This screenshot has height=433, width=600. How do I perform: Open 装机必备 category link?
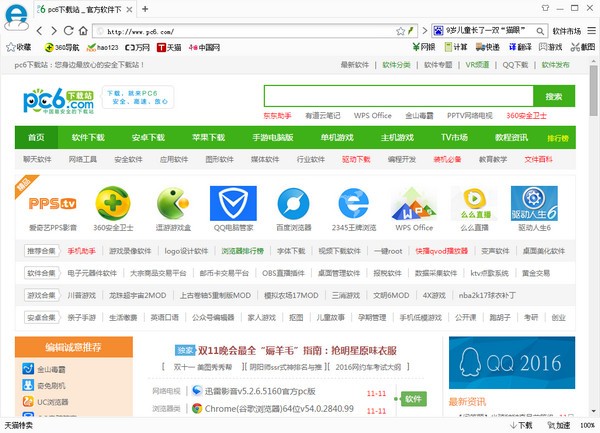(x=447, y=160)
